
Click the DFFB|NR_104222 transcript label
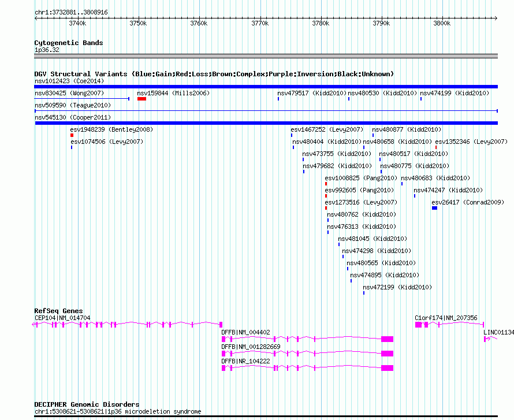tap(245, 361)
